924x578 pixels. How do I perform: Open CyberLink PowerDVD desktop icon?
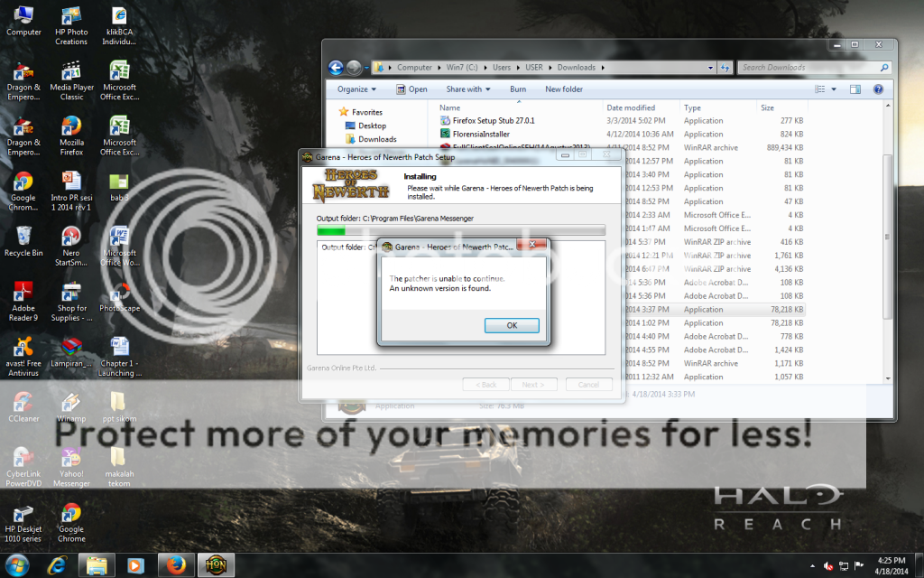coord(23,468)
